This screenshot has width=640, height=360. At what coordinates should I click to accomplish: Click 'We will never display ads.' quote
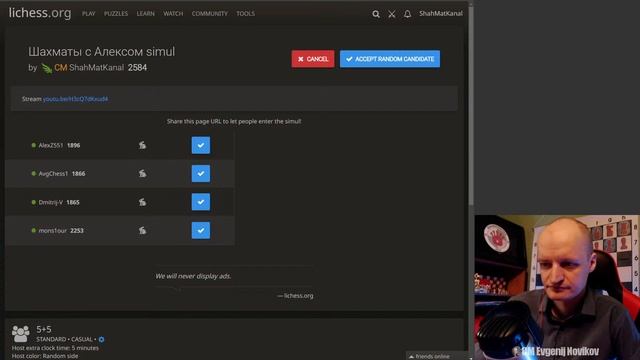[193, 276]
